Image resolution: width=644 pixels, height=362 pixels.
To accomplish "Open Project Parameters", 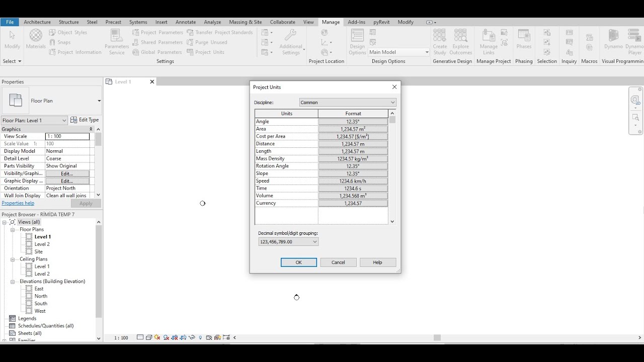I will tap(157, 32).
